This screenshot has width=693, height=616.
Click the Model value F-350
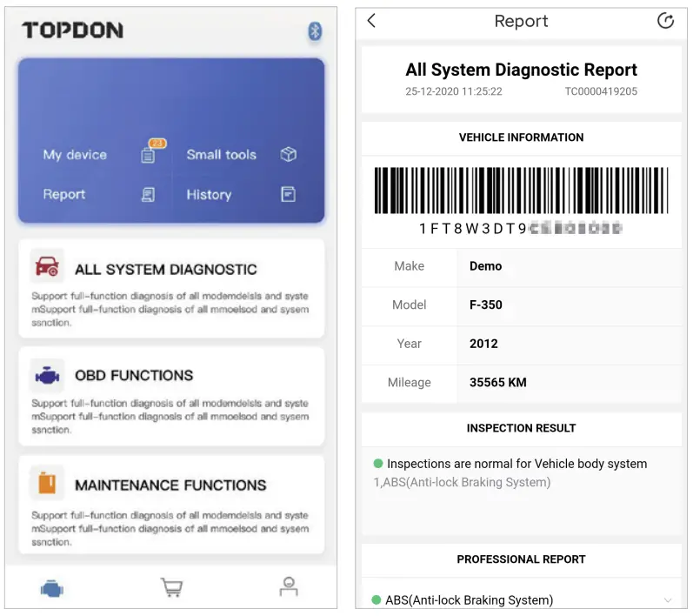click(486, 305)
